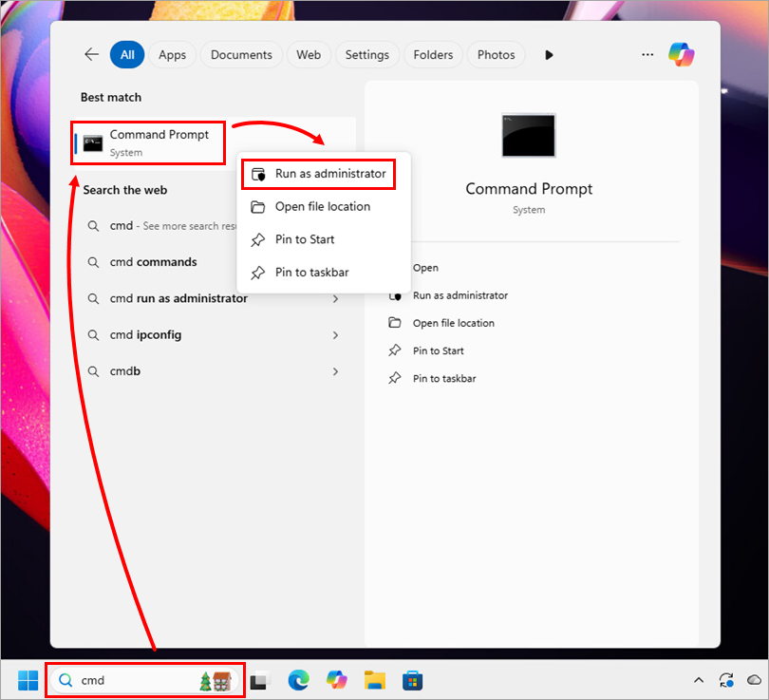Click the Copilot icon in the taskbar
This screenshot has height=700, width=769.
[337, 680]
